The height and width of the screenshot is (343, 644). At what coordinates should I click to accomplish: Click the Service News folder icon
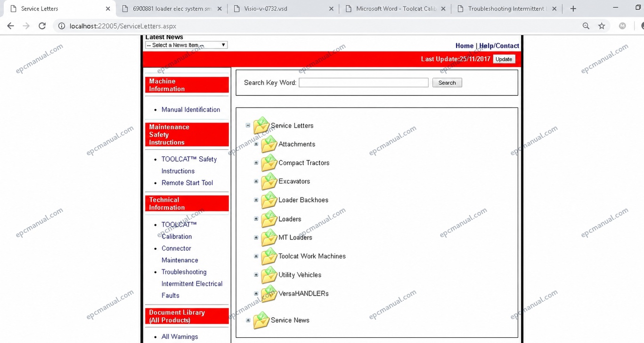click(261, 320)
